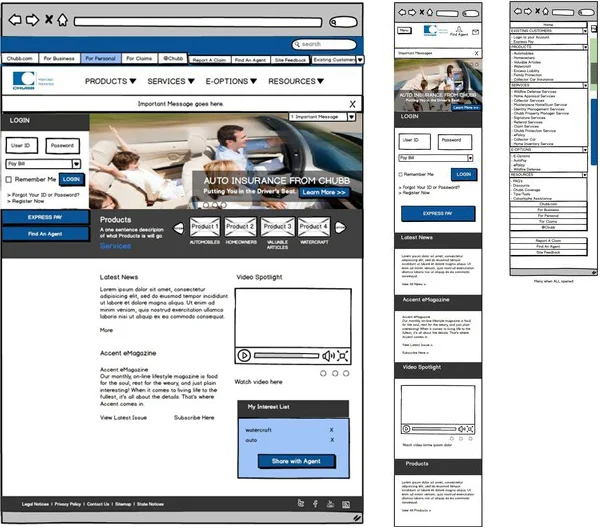Open the E-OPTIONS dropdown in main nav
The height and width of the screenshot is (529, 600).
231,81
